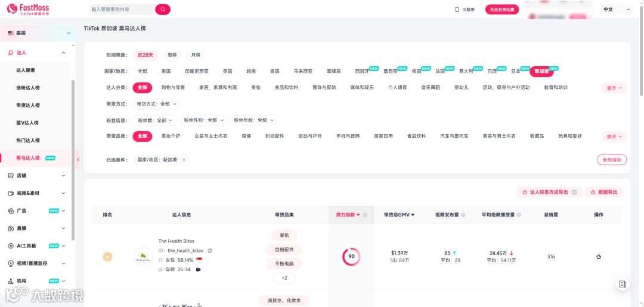Click the 机构 sidebar icon
Image resolution: width=644 pixels, height=307 pixels.
11,281
